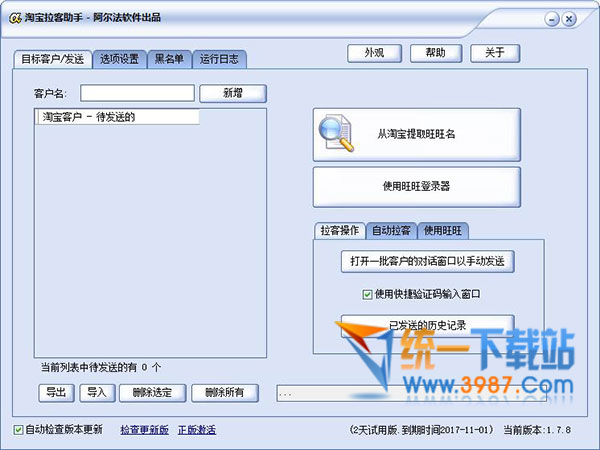Close the 淘宝拉客助手 window
This screenshot has width=600, height=450.
pos(569,18)
